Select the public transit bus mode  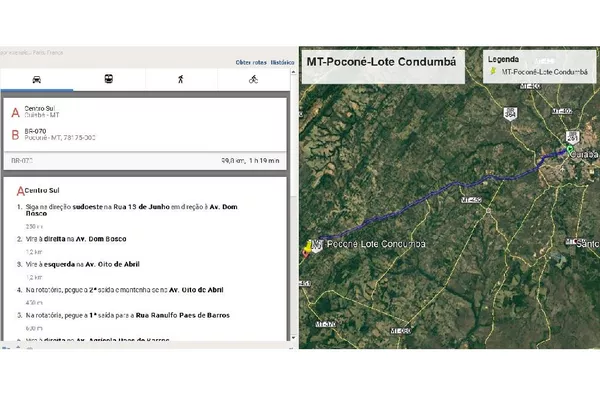tap(109, 79)
